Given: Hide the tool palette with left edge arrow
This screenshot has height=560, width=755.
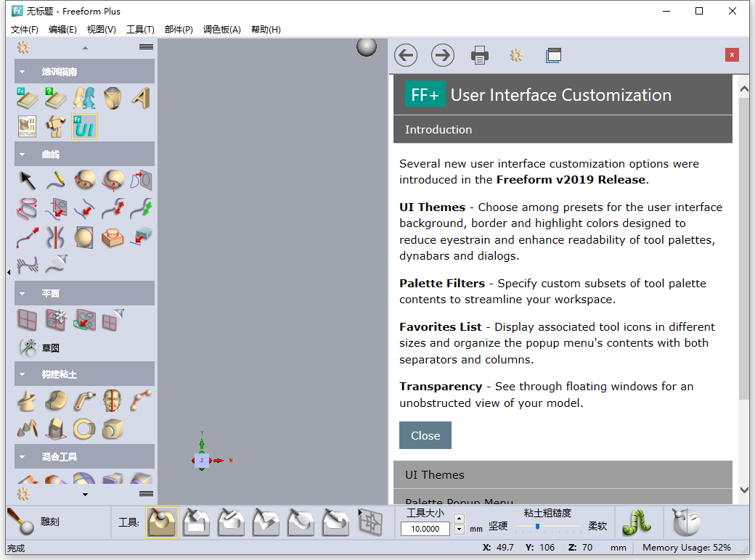Looking at the screenshot, I should [9, 272].
